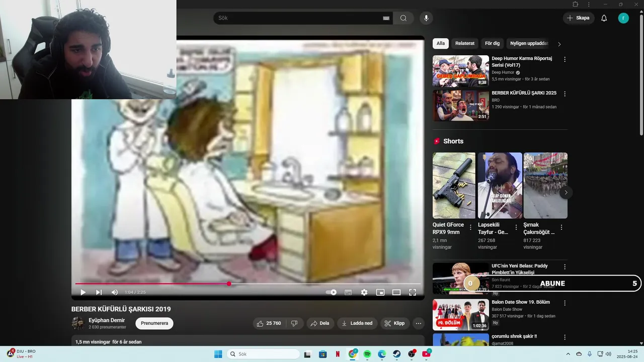Viewport: 644px width, 362px height.
Task: Open Windows Start menu
Action: tap(218, 354)
